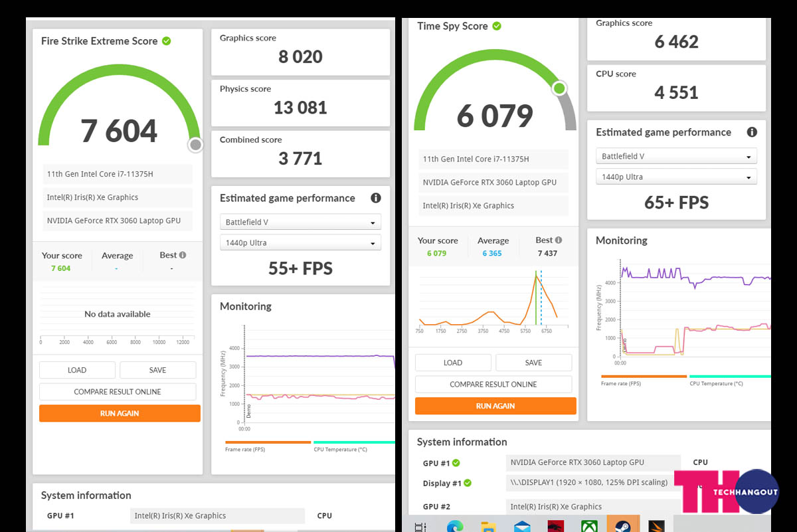
Task: Click the green knob on the Time Spy score gauge
Action: [560, 88]
